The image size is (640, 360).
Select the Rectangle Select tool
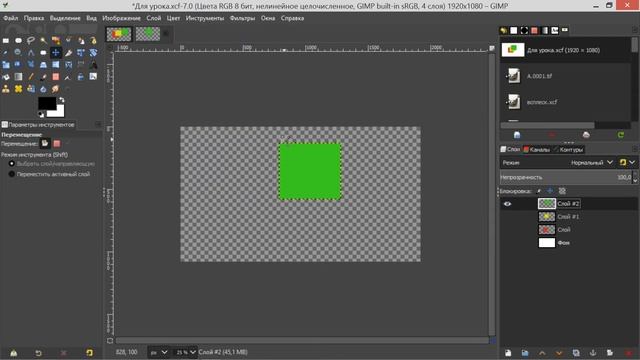(6, 40)
